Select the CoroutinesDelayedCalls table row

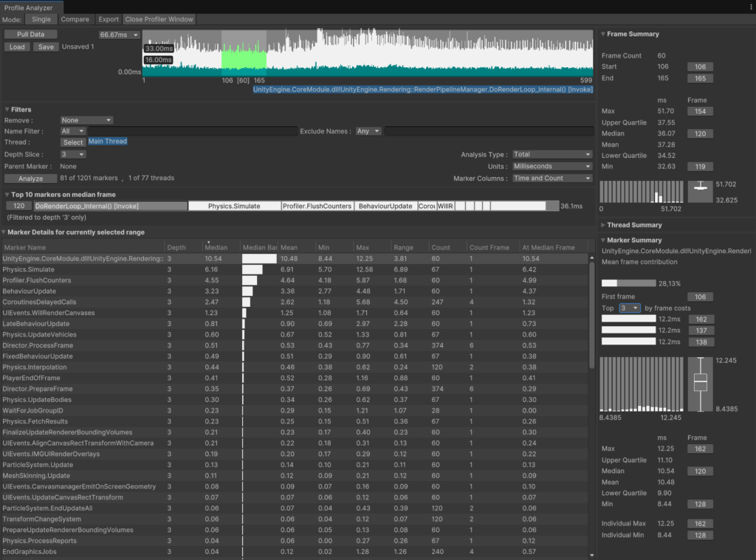click(x=295, y=303)
